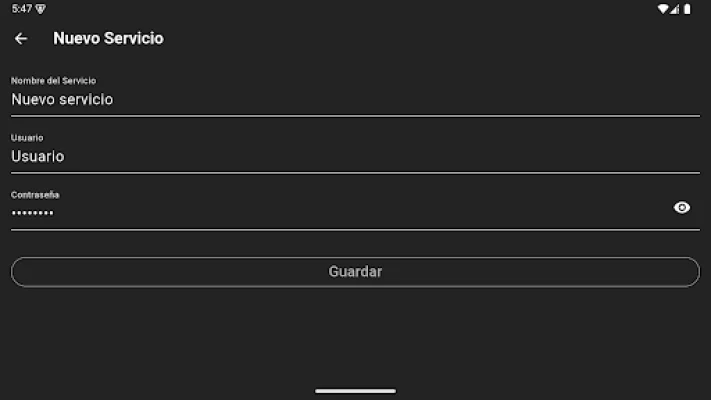
Task: Click the masked password dots
Action: pos(32,213)
